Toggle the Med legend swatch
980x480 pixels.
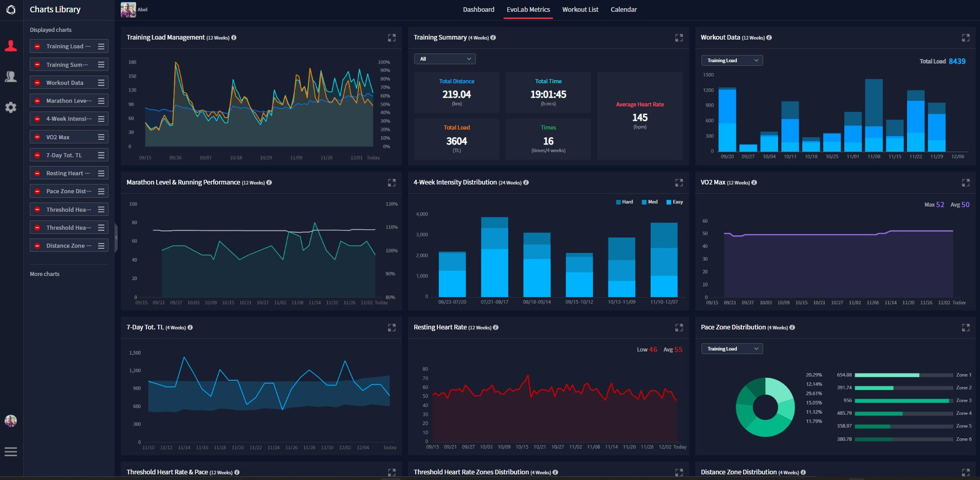click(x=644, y=202)
